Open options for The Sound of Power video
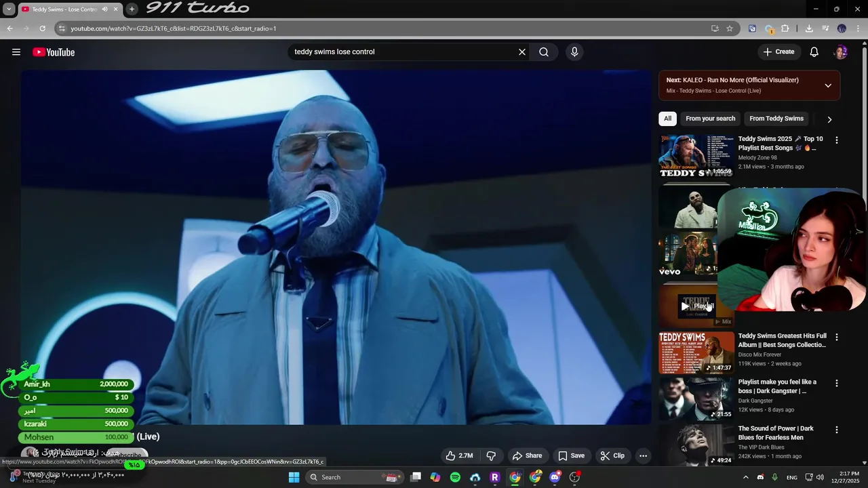Image resolution: width=868 pixels, height=488 pixels. click(x=836, y=430)
